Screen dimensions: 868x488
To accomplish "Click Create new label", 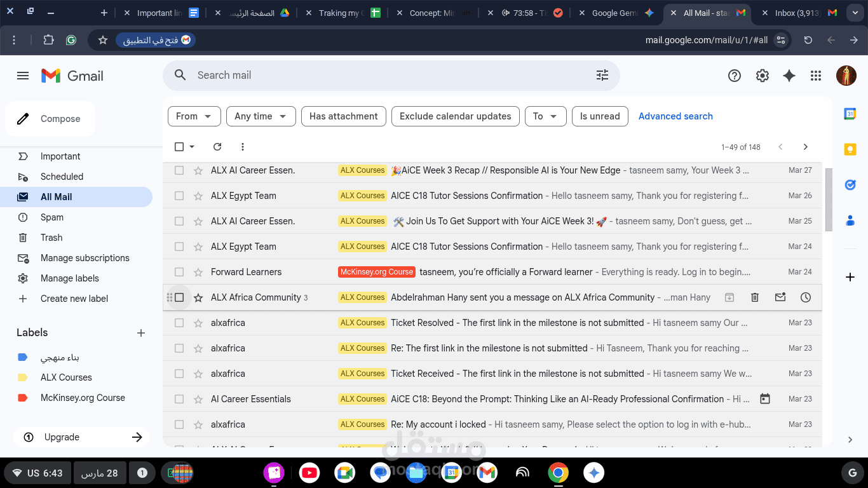I will click(76, 299).
